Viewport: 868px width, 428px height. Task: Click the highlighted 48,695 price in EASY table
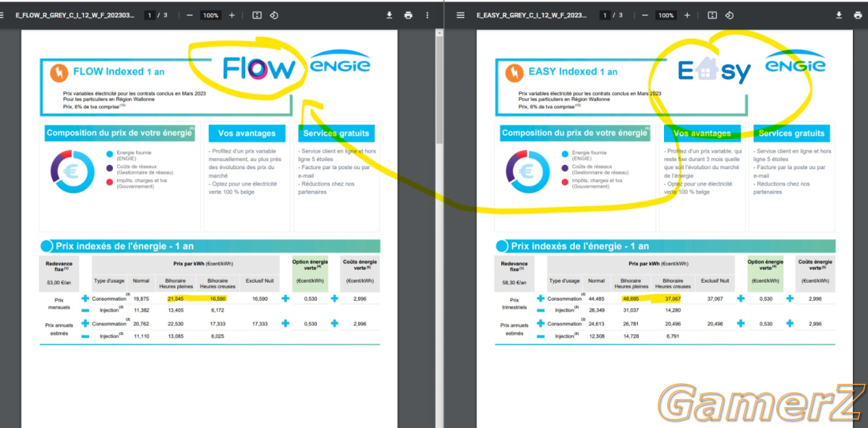631,298
